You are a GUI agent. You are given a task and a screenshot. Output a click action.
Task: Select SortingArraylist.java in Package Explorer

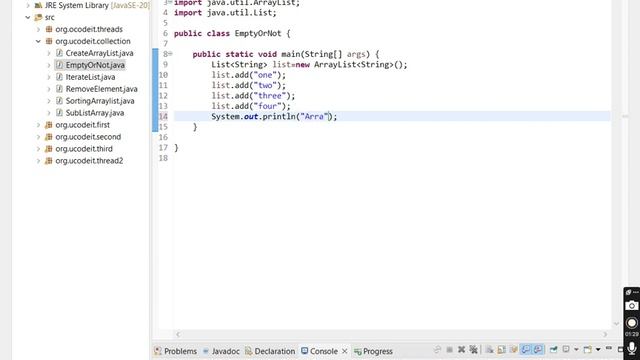pyautogui.click(x=100, y=101)
